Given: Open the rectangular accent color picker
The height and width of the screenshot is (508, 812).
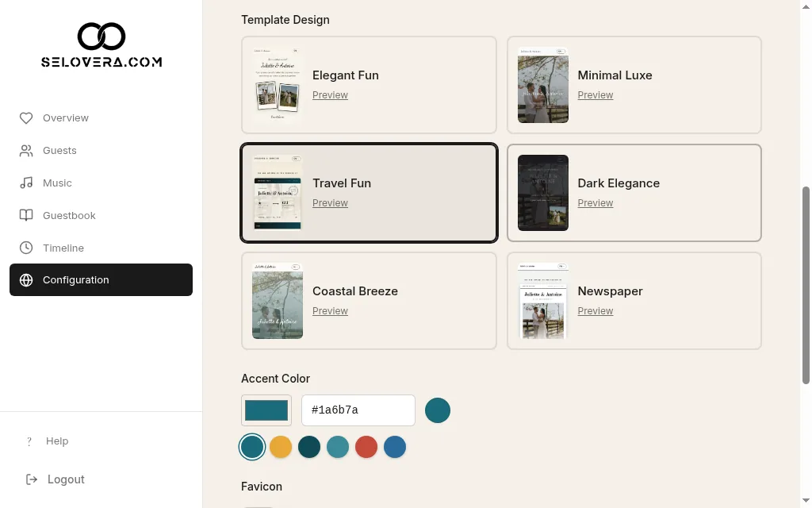Looking at the screenshot, I should pyautogui.click(x=266, y=410).
